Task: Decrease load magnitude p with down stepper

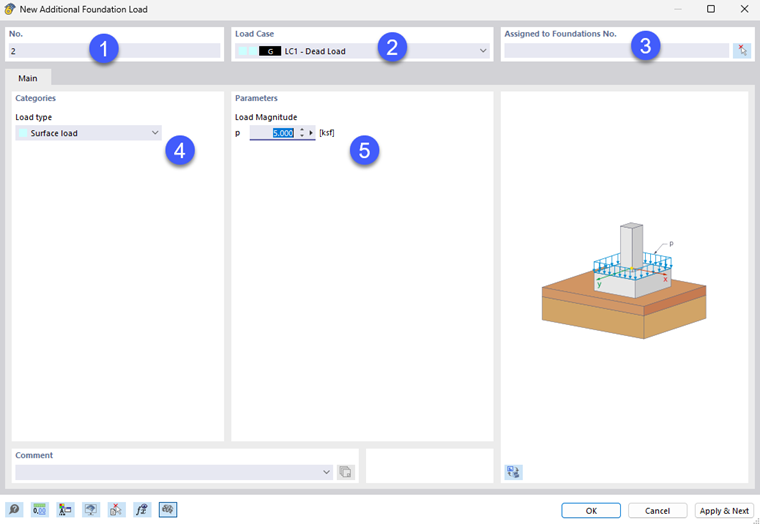Action: (302, 136)
